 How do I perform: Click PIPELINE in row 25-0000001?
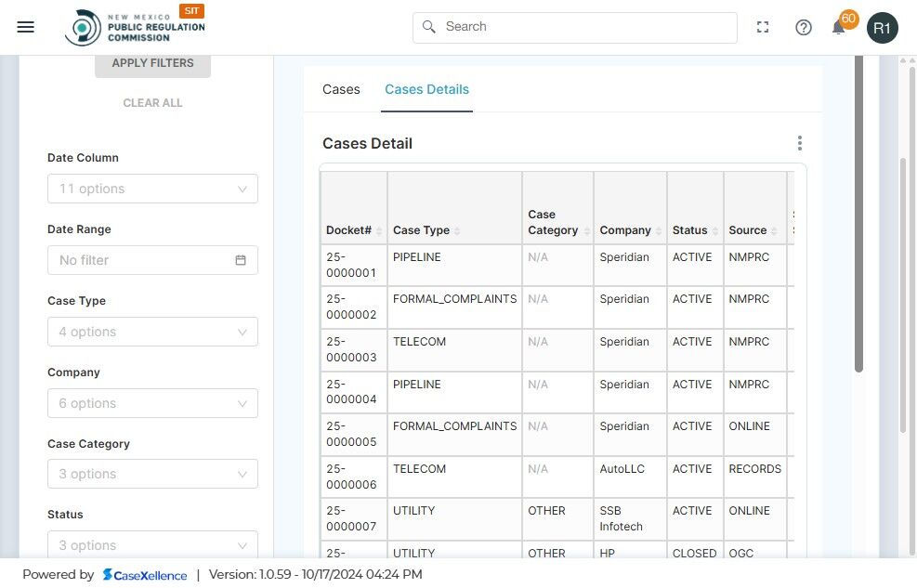tap(417, 257)
